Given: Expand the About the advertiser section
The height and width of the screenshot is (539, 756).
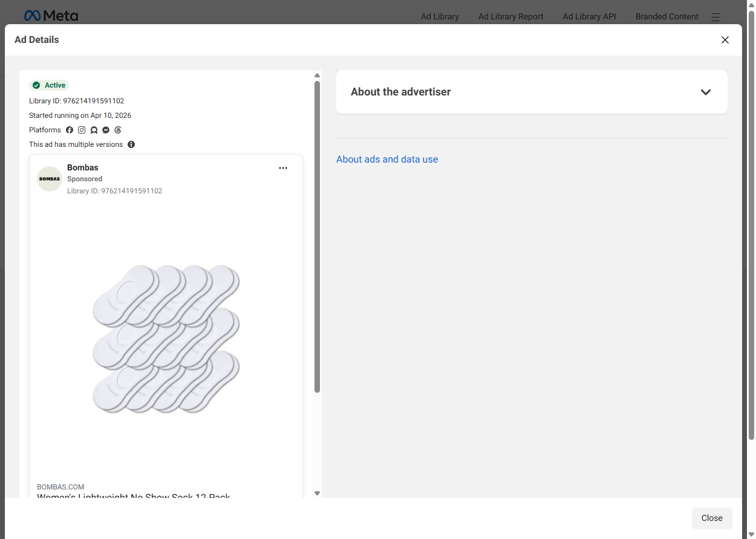Looking at the screenshot, I should click(532, 92).
